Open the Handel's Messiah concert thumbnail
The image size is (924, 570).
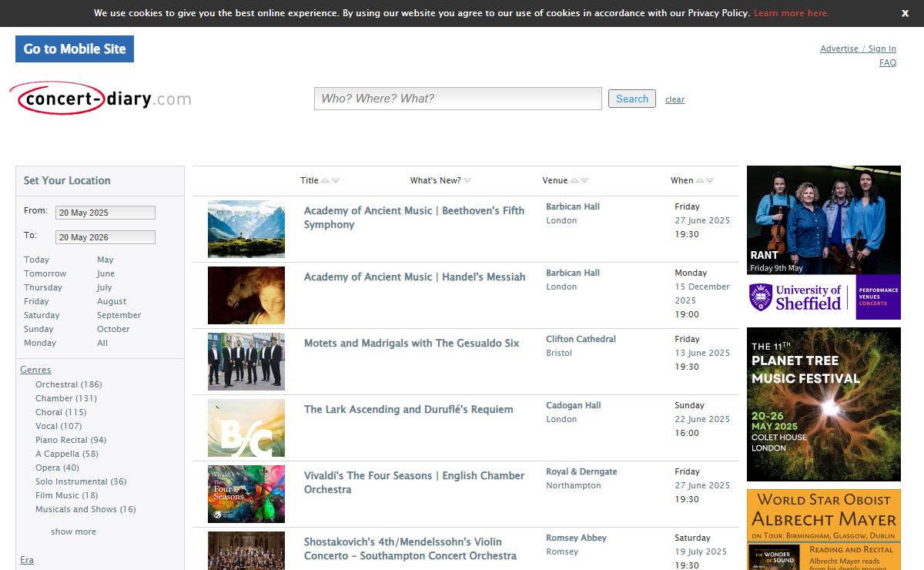(246, 295)
